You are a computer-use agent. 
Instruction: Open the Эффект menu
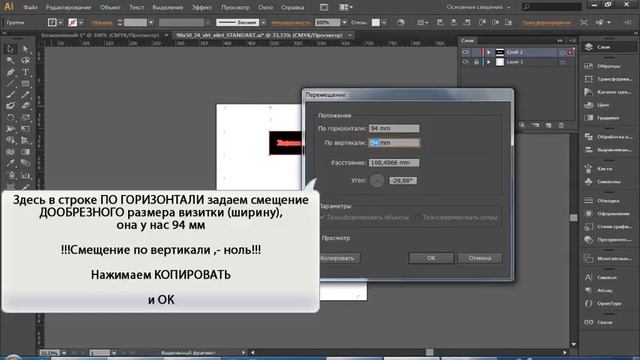pos(202,7)
